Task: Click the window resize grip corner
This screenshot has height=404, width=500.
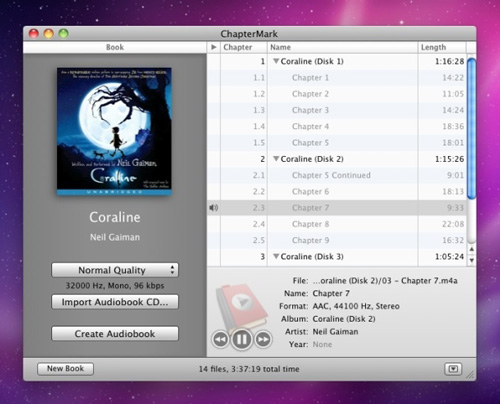Action: 470,375
